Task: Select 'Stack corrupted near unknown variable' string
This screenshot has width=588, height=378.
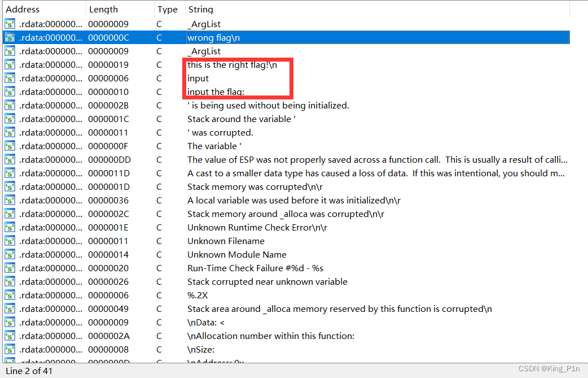Action: point(267,282)
